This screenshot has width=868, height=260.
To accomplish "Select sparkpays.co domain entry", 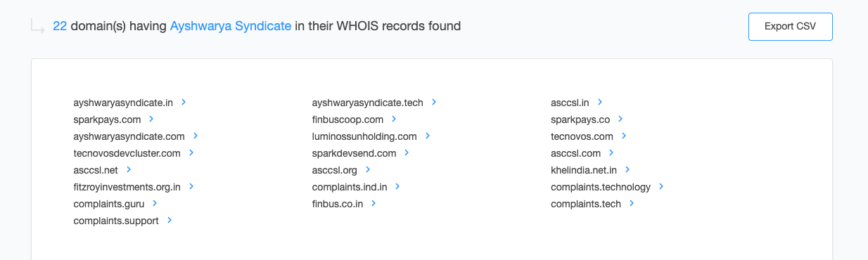I will click(580, 119).
